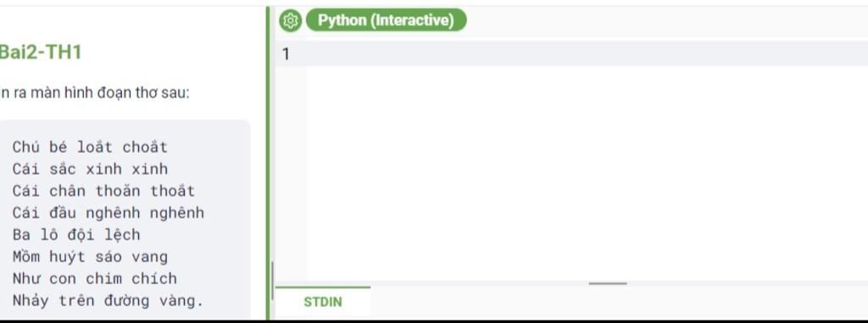
Task: Open the editor settings gear icon
Action: point(290,20)
